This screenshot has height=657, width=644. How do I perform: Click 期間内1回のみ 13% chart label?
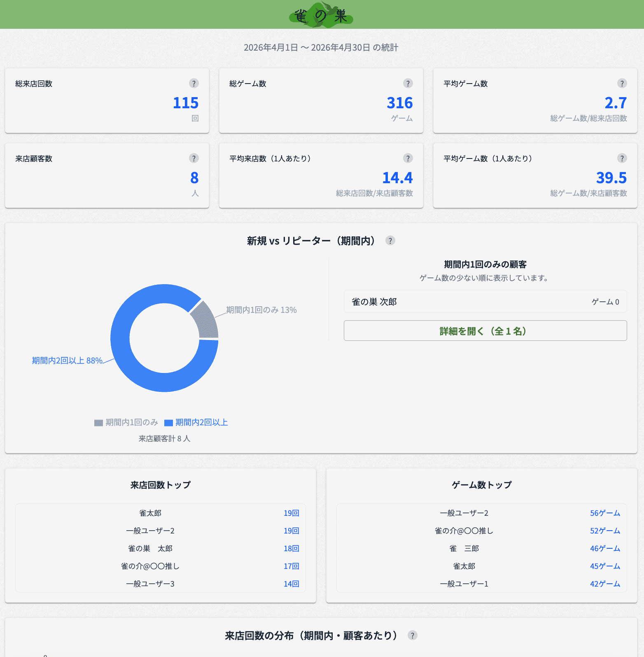[x=261, y=310]
